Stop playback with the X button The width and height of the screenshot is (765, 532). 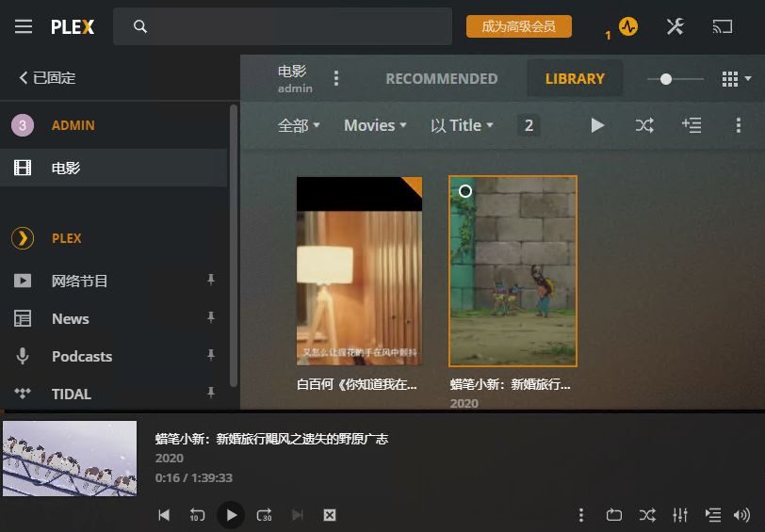[x=330, y=515]
